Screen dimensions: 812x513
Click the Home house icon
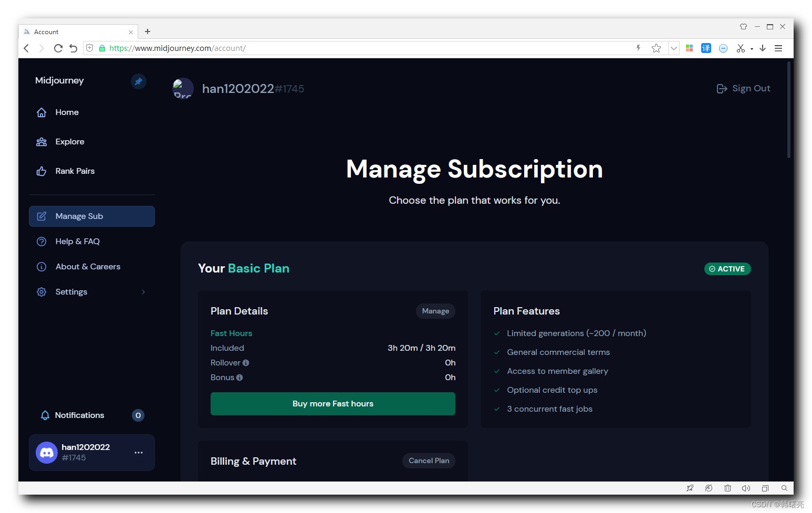41,112
